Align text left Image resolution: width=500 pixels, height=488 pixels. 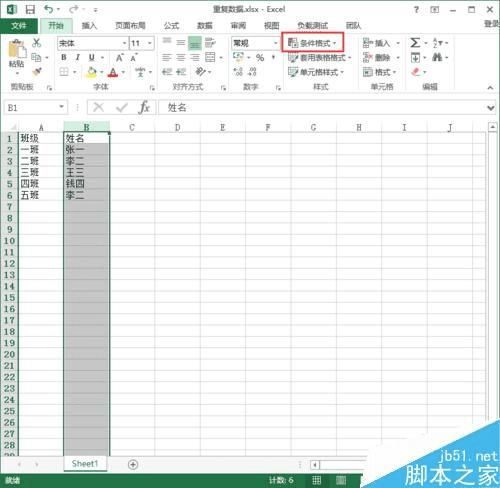point(167,58)
